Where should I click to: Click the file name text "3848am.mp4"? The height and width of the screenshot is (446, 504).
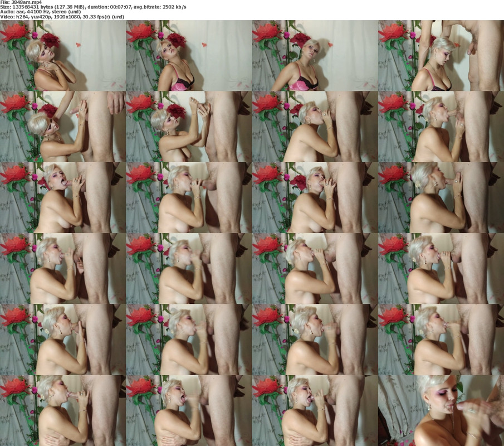pos(26,2)
